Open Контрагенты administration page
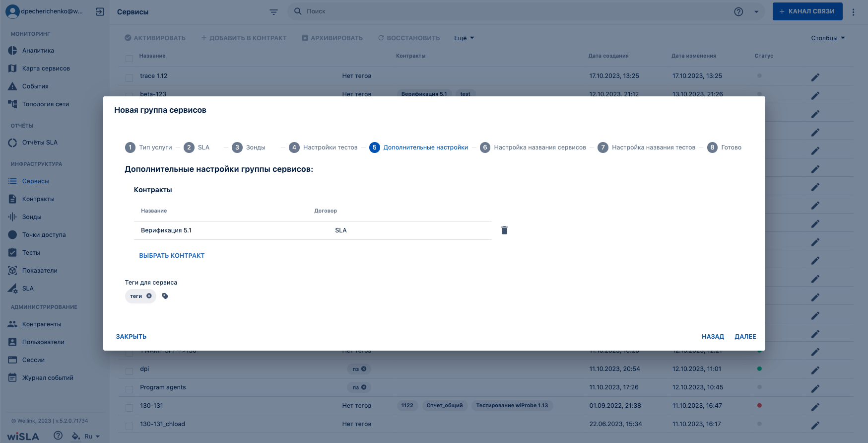Screen dimensions: 868x443 coord(42,324)
